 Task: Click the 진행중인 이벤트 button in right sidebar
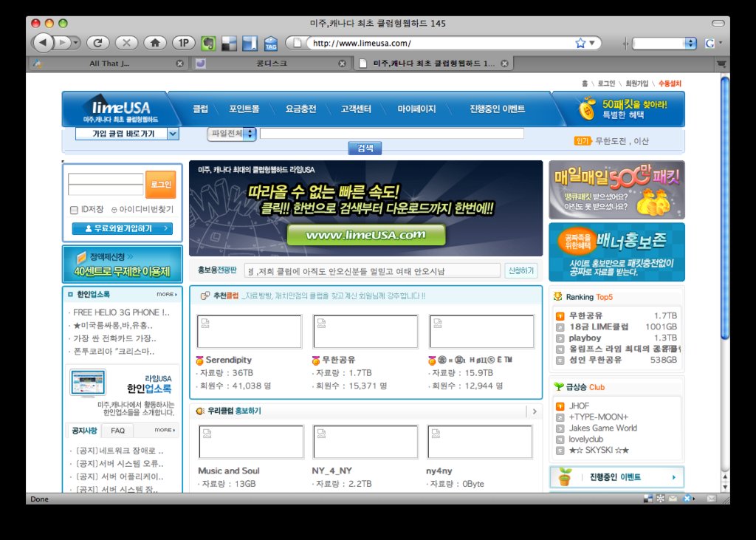pos(616,477)
